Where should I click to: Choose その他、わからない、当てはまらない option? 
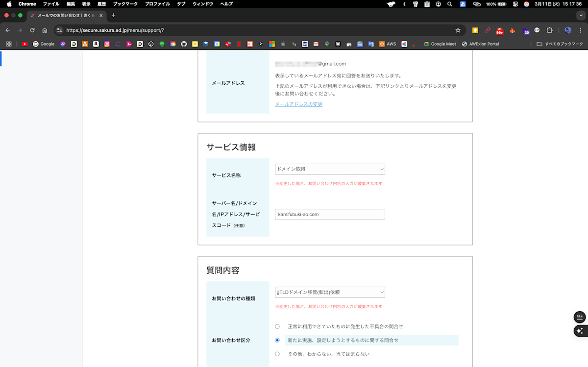(277, 354)
